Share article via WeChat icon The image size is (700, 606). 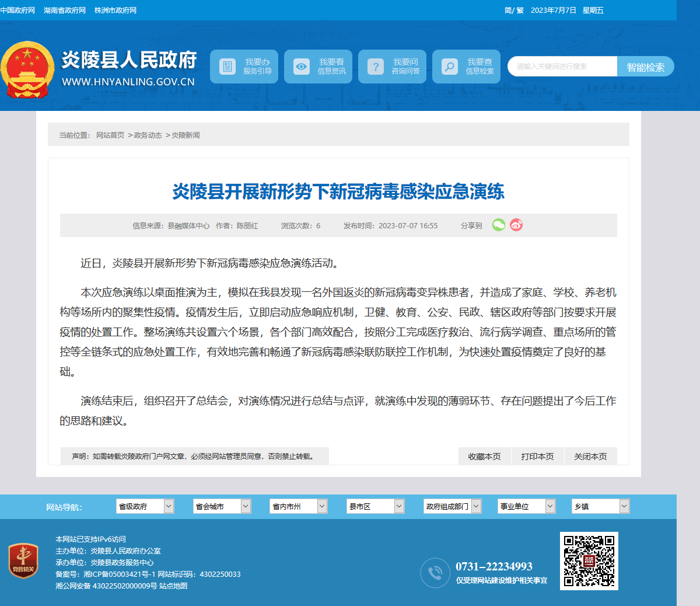point(499,225)
